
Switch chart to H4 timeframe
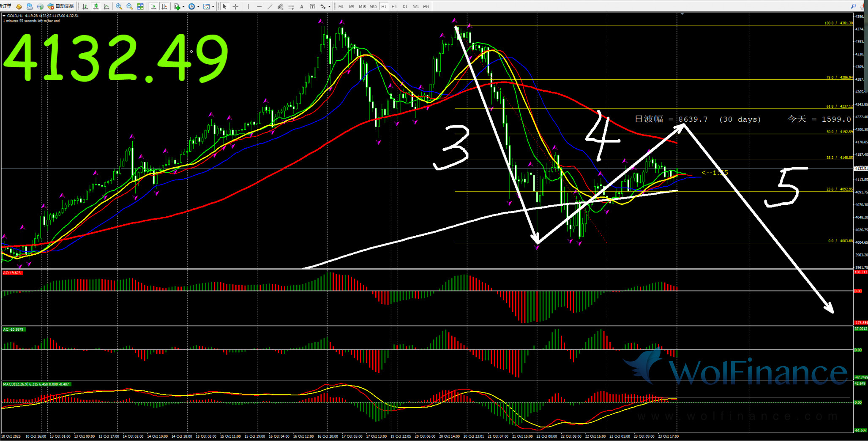pos(394,6)
